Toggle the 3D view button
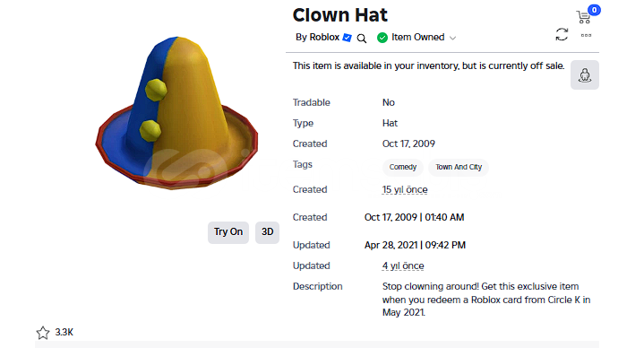Image resolution: width=644 pixels, height=348 pixels. [268, 232]
